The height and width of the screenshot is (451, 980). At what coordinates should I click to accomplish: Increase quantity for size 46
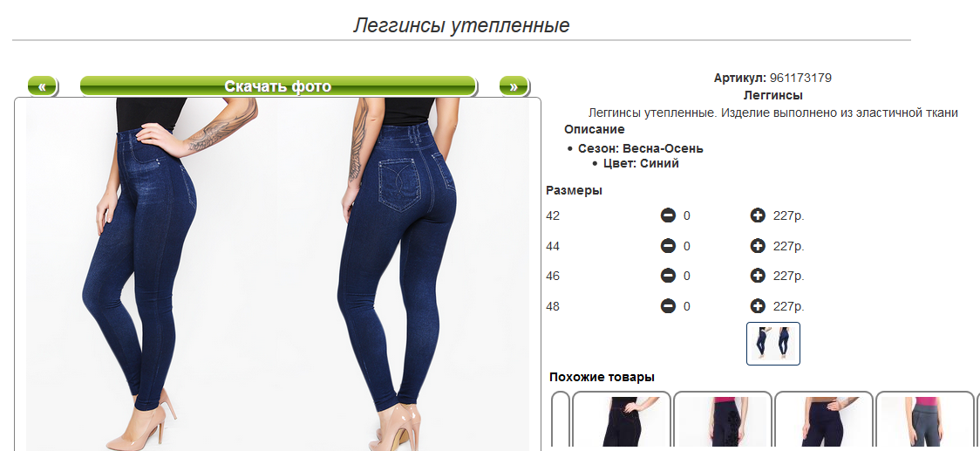click(758, 276)
